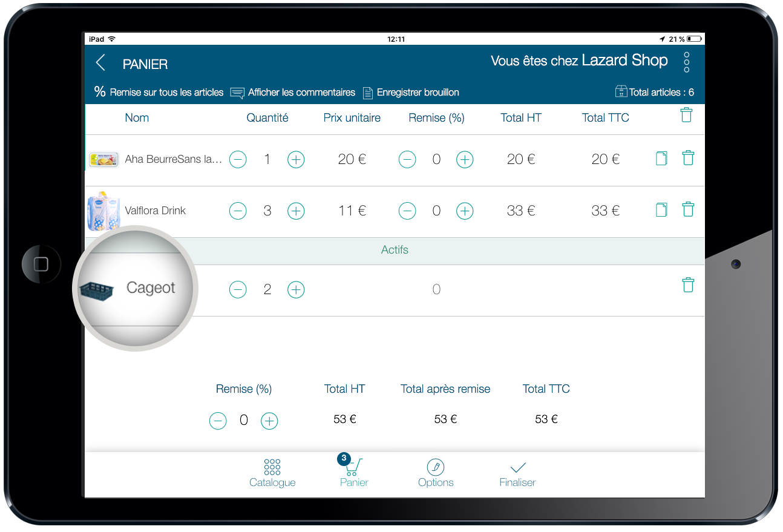Increase the discount for Valflora Drink

tap(464, 211)
